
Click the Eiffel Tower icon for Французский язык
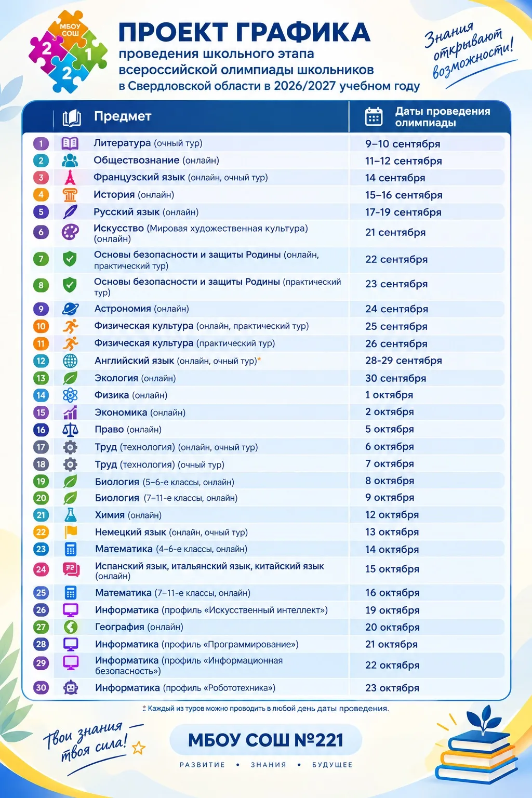pyautogui.click(x=70, y=178)
